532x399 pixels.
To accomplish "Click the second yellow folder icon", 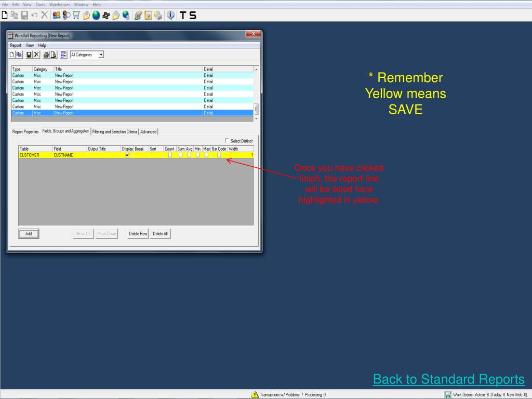I will tap(116, 15).
